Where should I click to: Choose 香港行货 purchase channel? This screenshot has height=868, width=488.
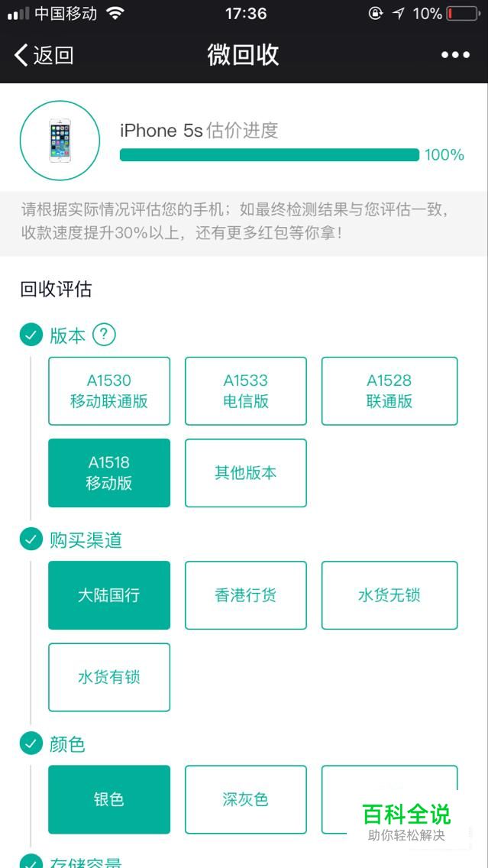pyautogui.click(x=246, y=595)
